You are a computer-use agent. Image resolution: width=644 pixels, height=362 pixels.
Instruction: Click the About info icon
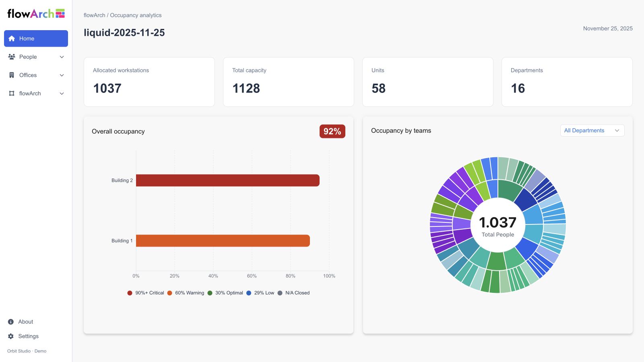[x=11, y=322]
